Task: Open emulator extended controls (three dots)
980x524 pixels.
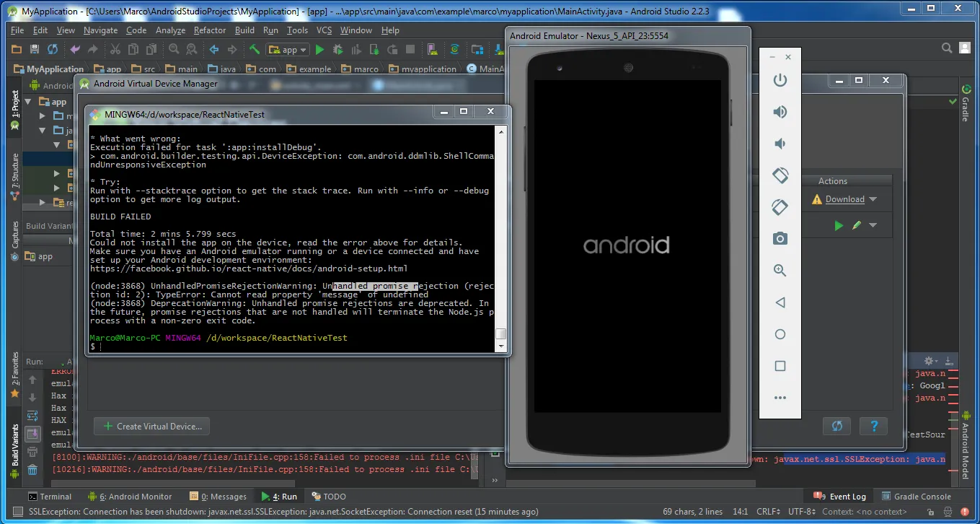Action: click(780, 398)
